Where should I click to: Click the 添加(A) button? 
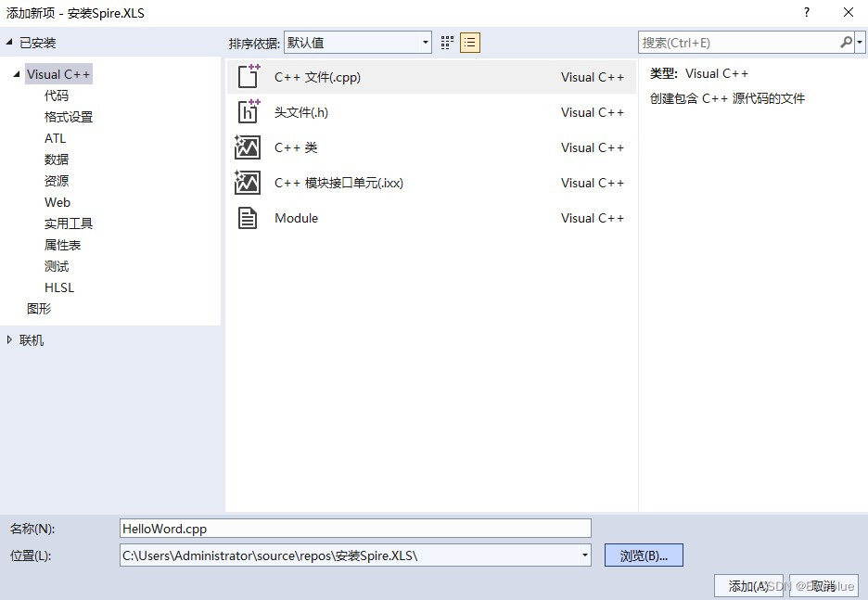(748, 585)
